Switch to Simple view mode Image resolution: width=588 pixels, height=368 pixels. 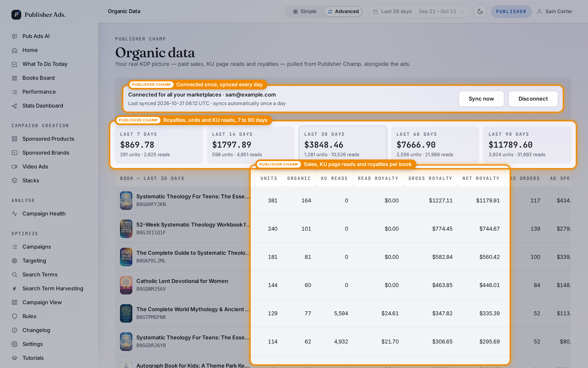[x=305, y=11]
